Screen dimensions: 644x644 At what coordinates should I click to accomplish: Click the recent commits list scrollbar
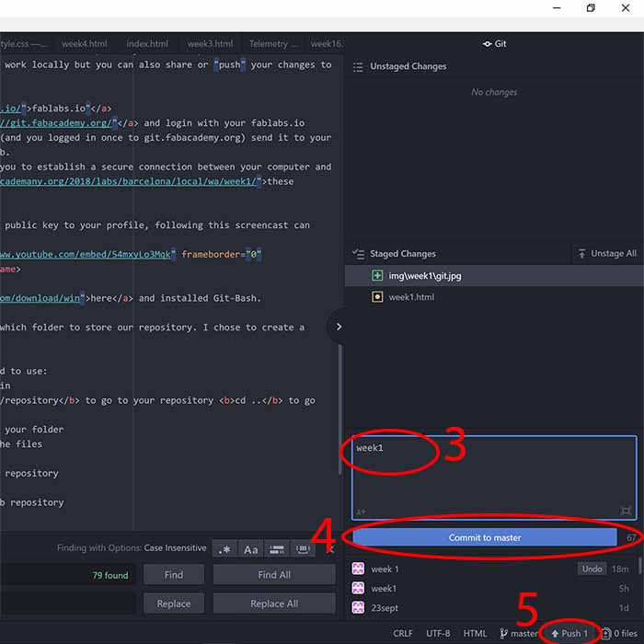640,565
